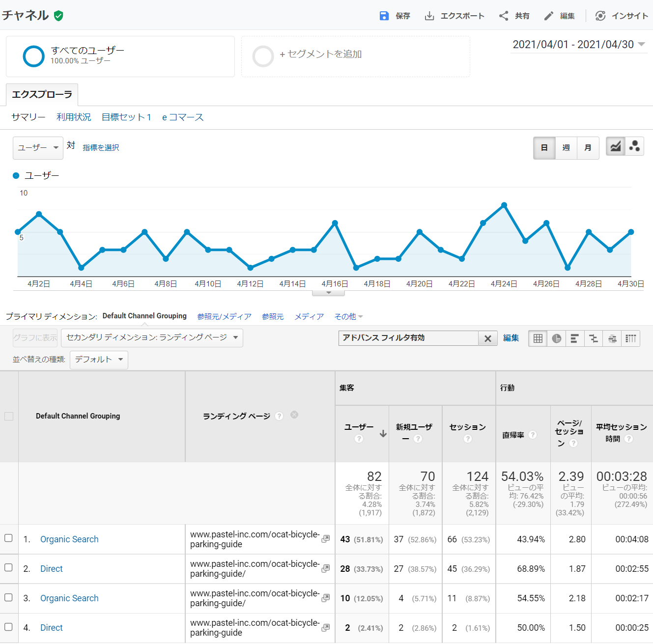The image size is (653, 644).
Task: Click help icon beside ランディング ページ header
Action: pyautogui.click(x=279, y=416)
